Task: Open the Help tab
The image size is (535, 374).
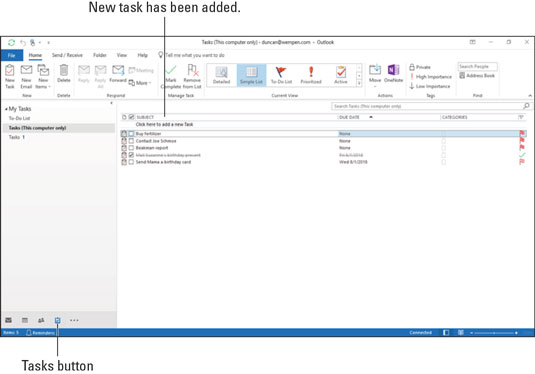Action: pos(143,55)
